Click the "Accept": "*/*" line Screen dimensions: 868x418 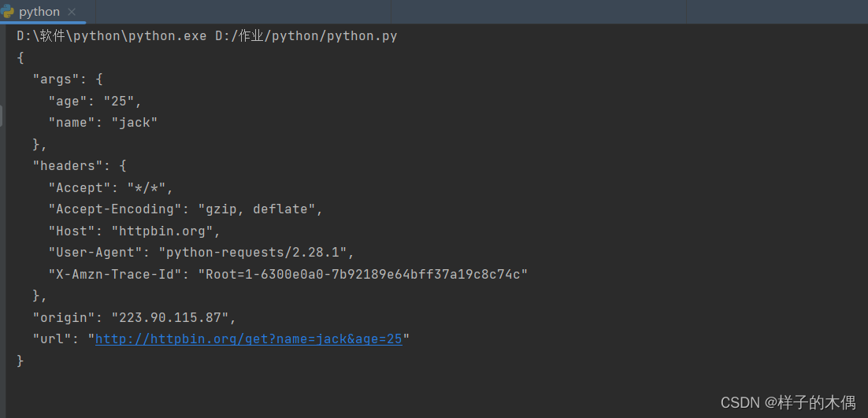click(111, 188)
